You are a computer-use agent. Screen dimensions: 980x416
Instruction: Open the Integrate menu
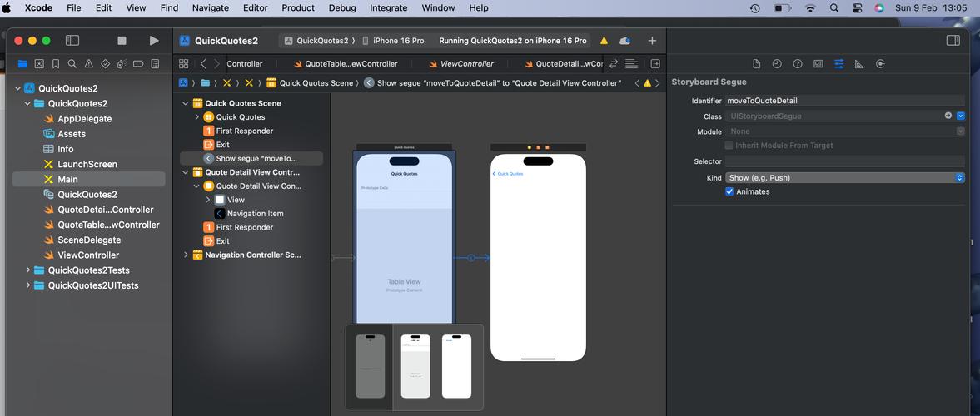(388, 8)
